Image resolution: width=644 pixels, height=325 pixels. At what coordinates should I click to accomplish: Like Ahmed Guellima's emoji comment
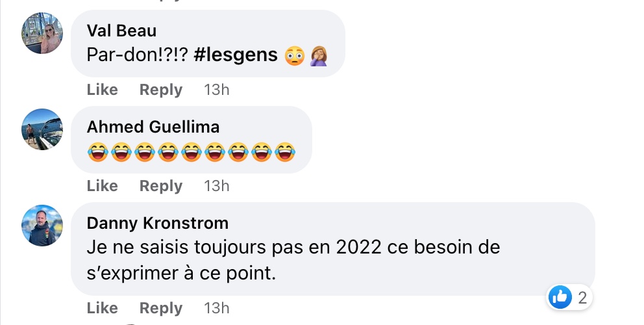(x=103, y=186)
